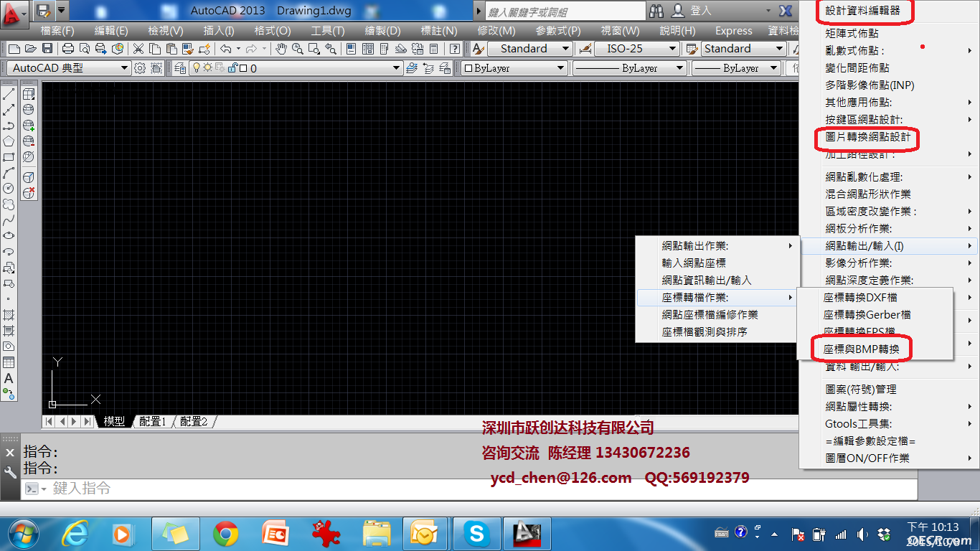Select the Circle draw tool
This screenshot has width=980, height=551.
click(9, 189)
